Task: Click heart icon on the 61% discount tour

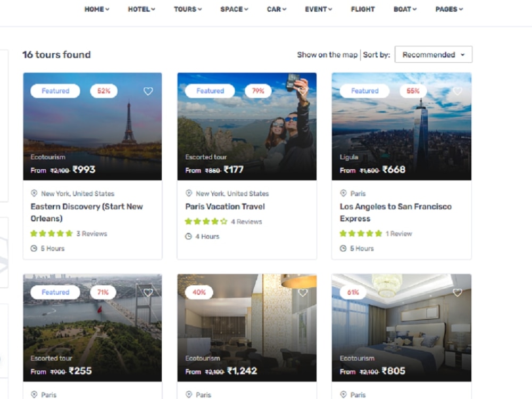Action: click(x=458, y=293)
